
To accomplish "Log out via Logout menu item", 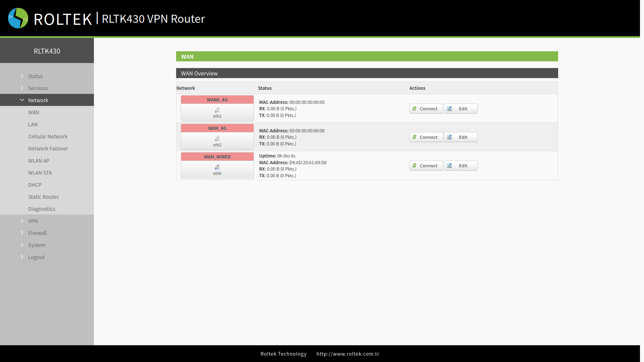I will (x=36, y=257).
